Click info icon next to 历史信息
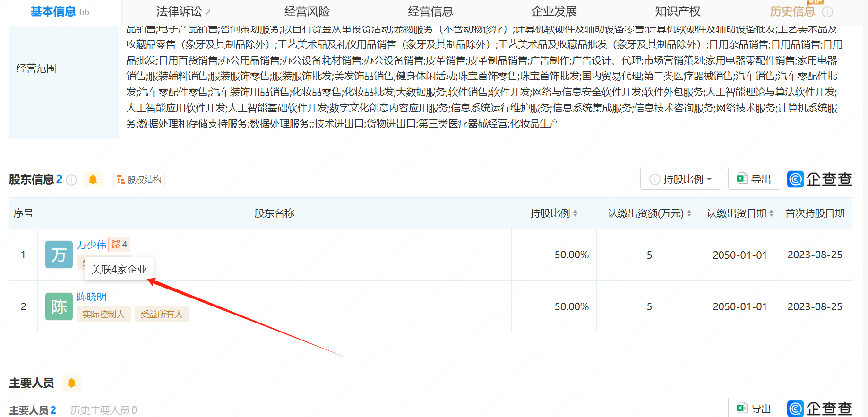Image resolution: width=868 pixels, height=417 pixels. tap(827, 12)
